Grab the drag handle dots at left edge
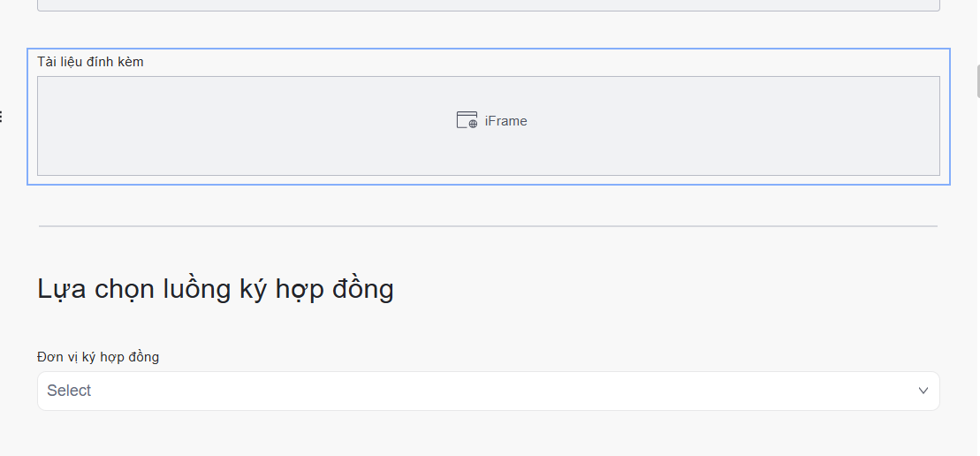This screenshot has width=980, height=456. tap(1, 116)
